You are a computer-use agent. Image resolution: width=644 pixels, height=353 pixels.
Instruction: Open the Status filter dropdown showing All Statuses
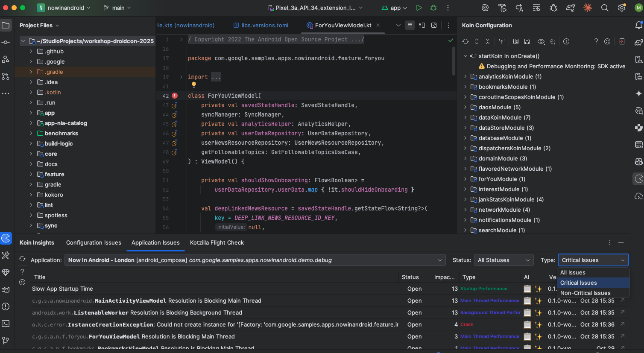pos(503,260)
